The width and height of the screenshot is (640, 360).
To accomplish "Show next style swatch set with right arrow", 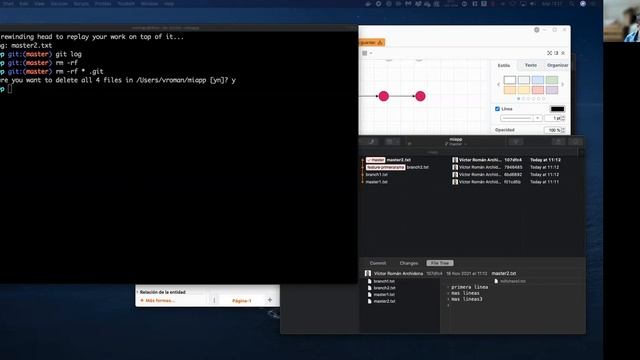I will tap(563, 84).
